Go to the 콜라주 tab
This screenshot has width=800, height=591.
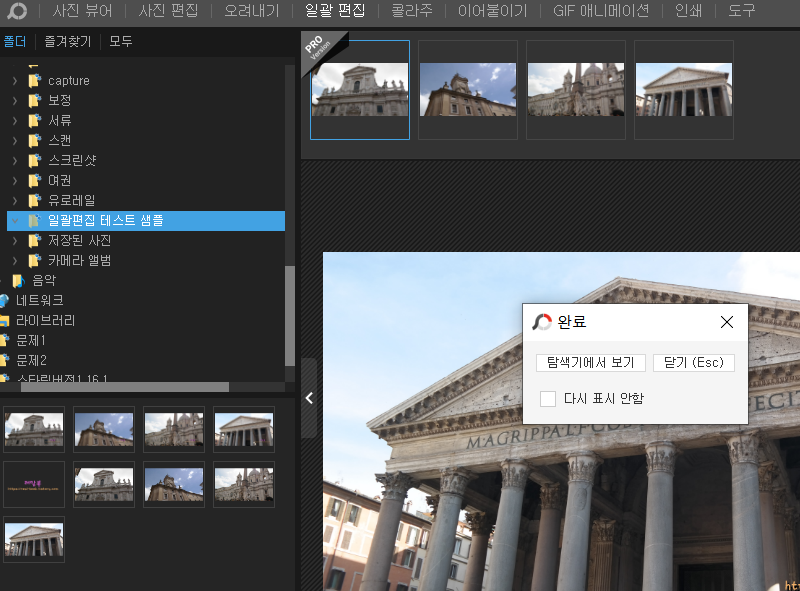pos(412,10)
